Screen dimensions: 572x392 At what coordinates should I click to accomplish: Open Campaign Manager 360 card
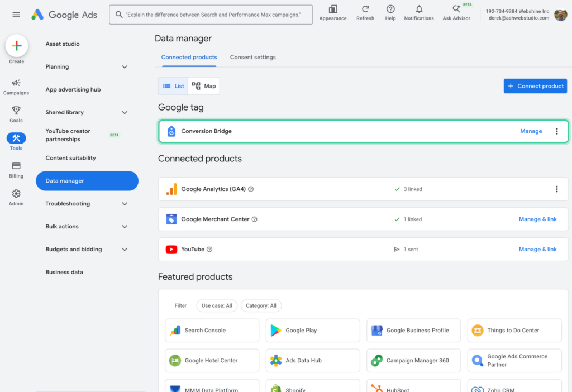pos(414,361)
